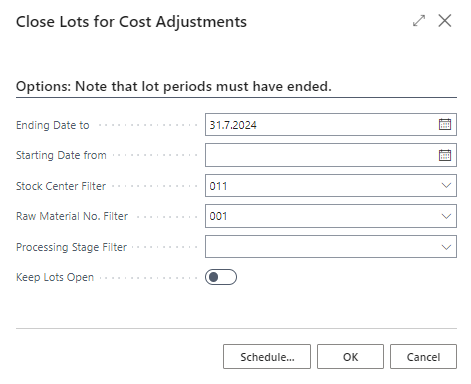Click the Options section heading
The image size is (471, 384).
pos(174,86)
